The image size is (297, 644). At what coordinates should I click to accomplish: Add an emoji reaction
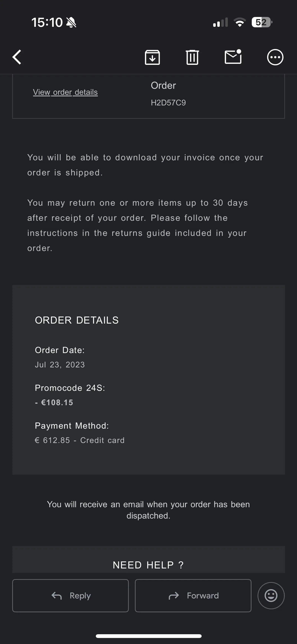tap(271, 596)
